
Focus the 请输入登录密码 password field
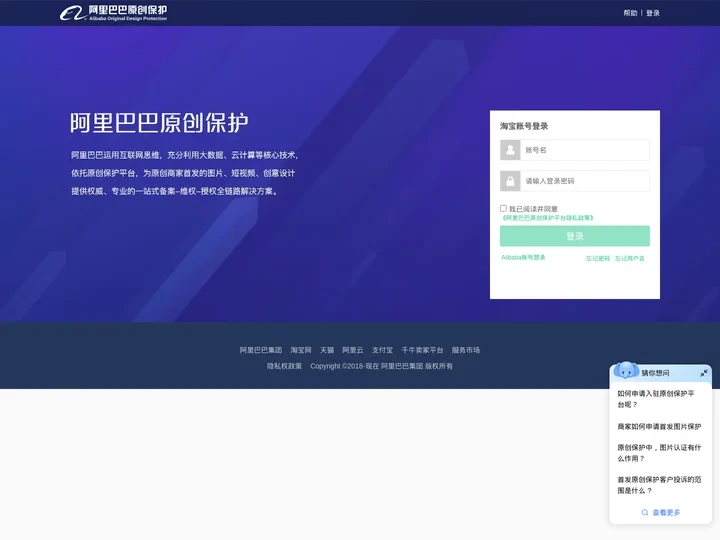[x=585, y=181]
